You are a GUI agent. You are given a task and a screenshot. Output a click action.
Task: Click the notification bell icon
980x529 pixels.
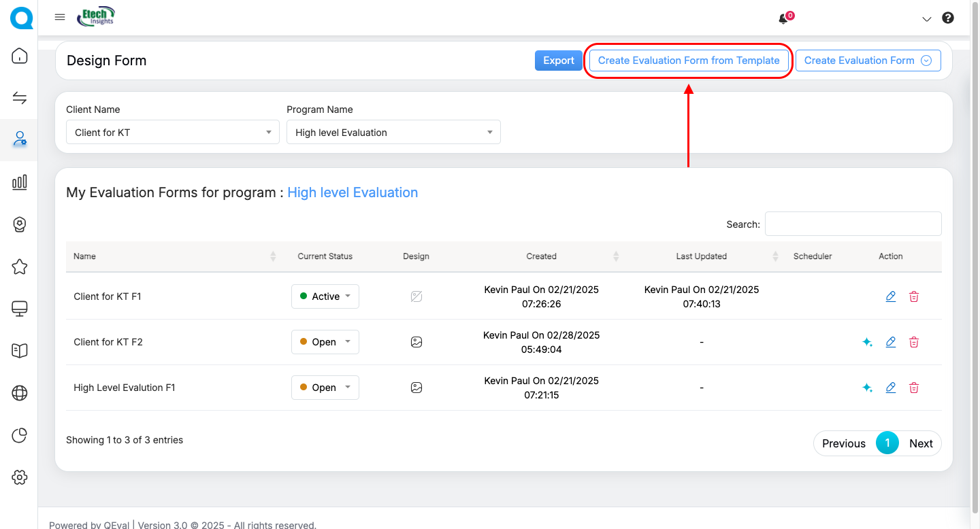[x=783, y=19]
